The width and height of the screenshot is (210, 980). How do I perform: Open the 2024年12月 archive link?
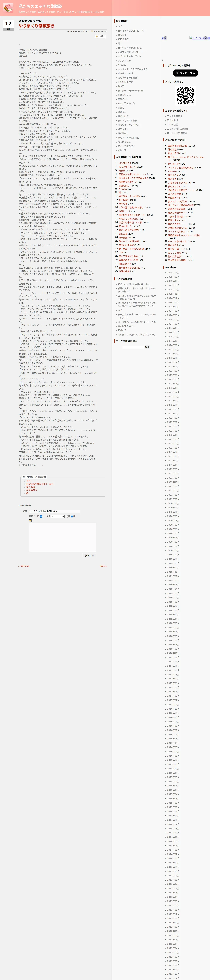[x=173, y=298]
